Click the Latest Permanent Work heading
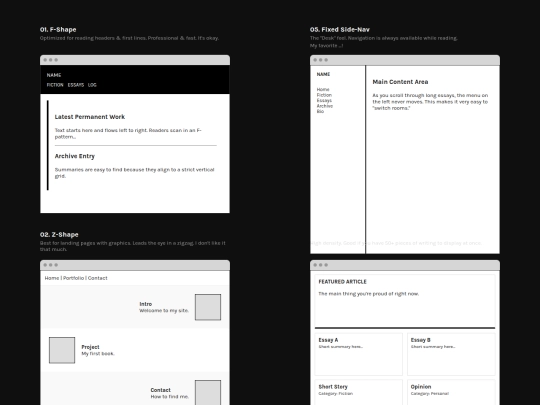The image size is (540, 405). tap(90, 117)
